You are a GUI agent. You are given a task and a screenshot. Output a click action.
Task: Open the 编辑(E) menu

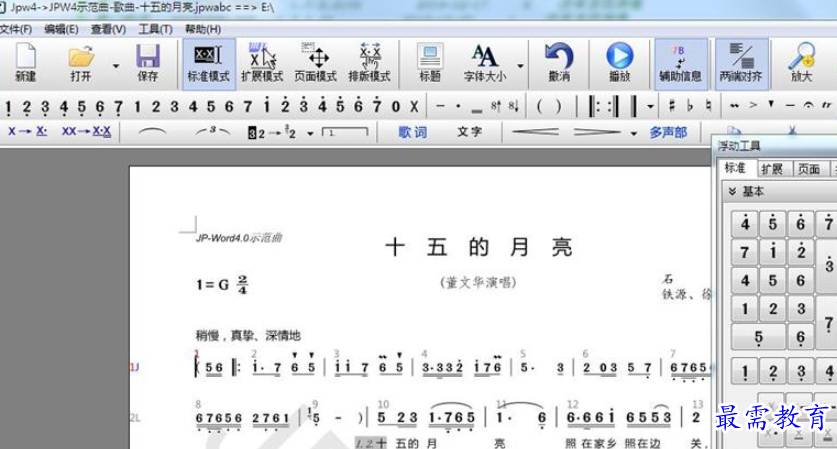(x=61, y=29)
